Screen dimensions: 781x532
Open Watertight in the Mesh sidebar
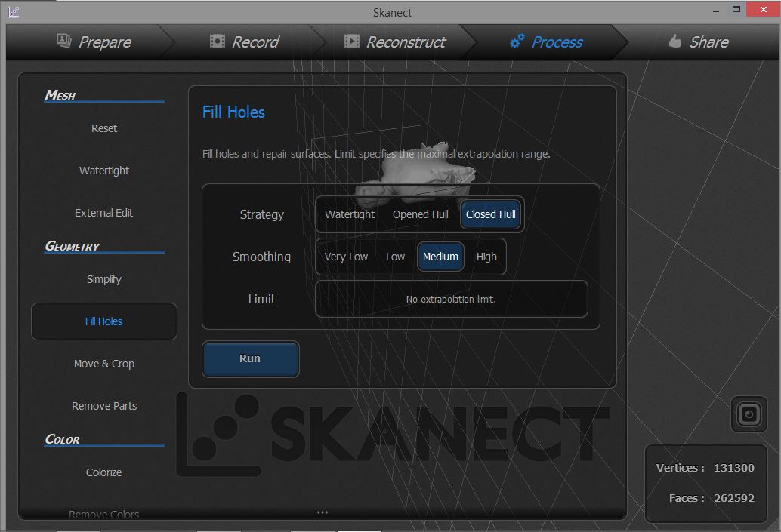pos(104,171)
